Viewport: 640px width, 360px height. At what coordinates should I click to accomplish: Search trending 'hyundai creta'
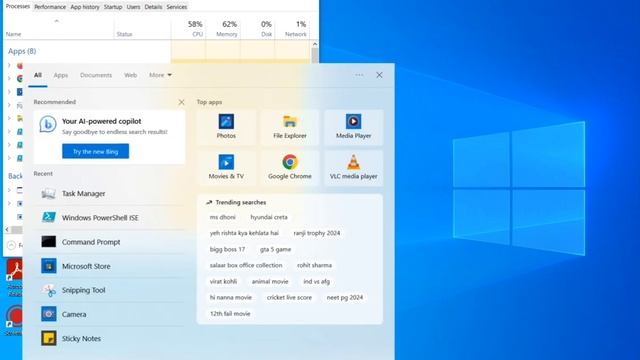[x=269, y=217]
